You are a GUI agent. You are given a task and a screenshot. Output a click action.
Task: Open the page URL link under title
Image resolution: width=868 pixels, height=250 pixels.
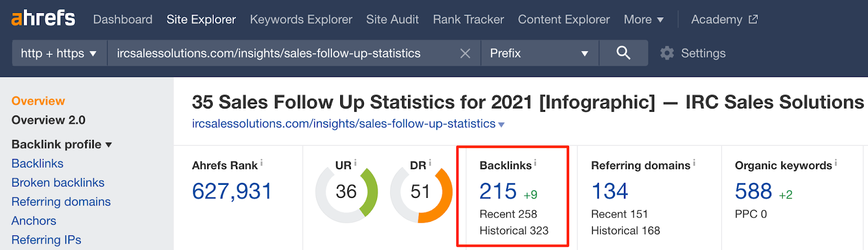pos(343,124)
